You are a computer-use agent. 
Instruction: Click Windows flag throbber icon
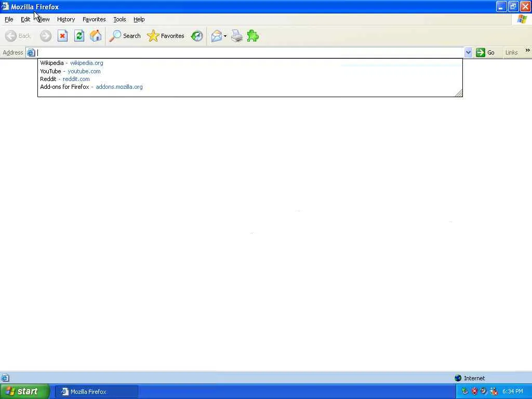tap(522, 19)
